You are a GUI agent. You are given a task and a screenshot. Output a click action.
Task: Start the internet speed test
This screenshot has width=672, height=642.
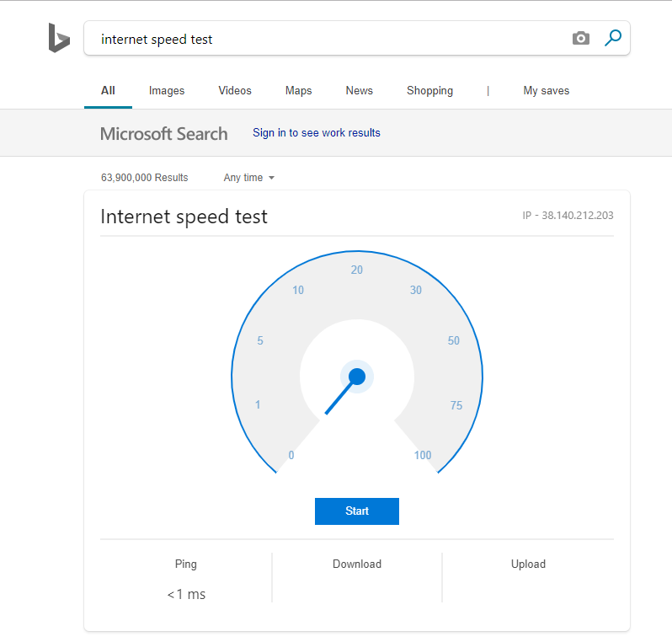point(357,511)
